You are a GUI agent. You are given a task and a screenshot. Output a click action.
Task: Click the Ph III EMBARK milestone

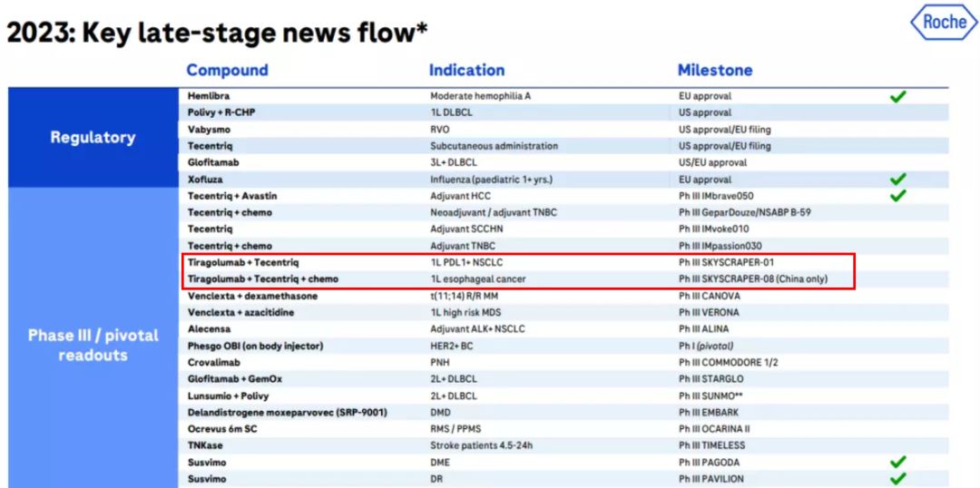pos(714,413)
